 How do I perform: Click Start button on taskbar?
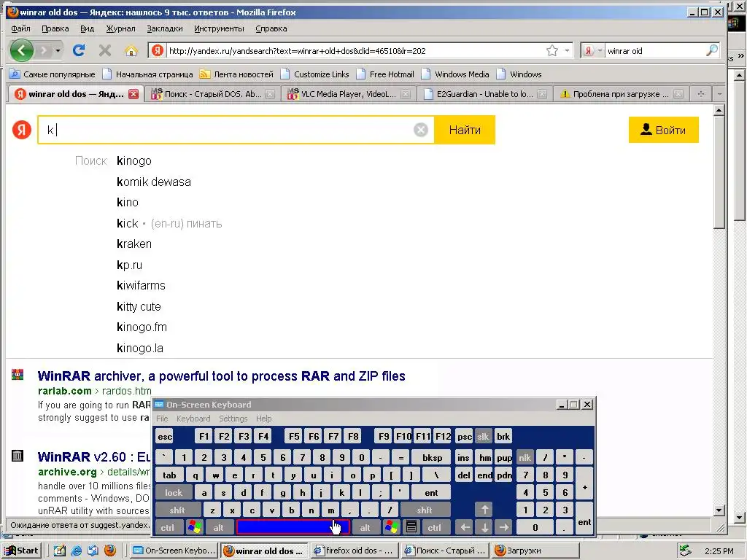(x=21, y=551)
